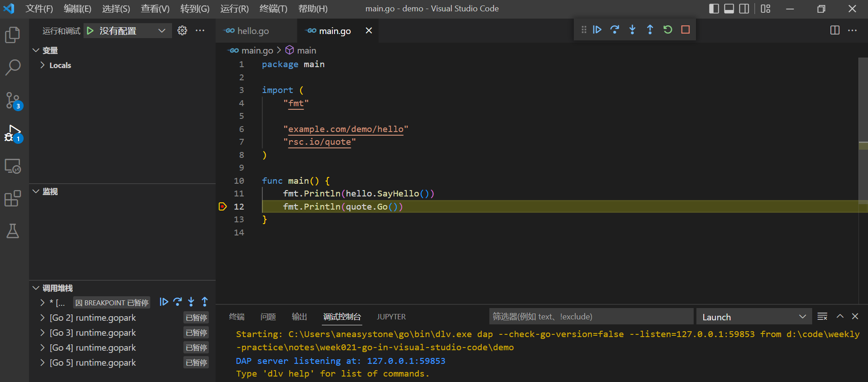The height and width of the screenshot is (382, 868).
Task: Open debug configuration dropdown 没有配置
Action: point(128,30)
